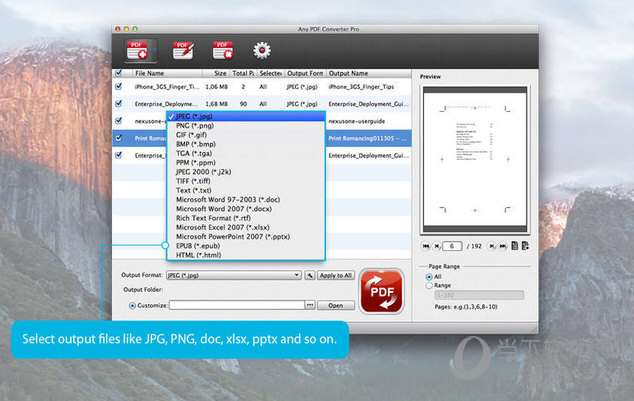Click the wrench icon beside Output Format
634x401 pixels.
[x=310, y=275]
